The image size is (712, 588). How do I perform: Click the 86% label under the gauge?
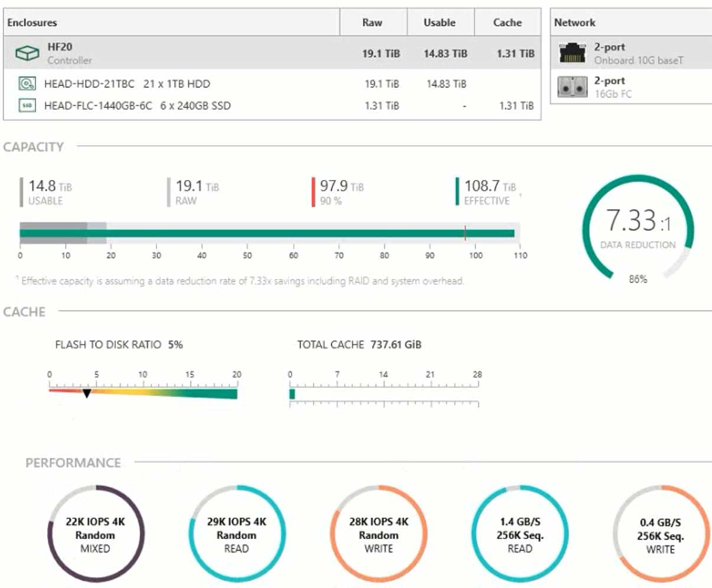638,279
